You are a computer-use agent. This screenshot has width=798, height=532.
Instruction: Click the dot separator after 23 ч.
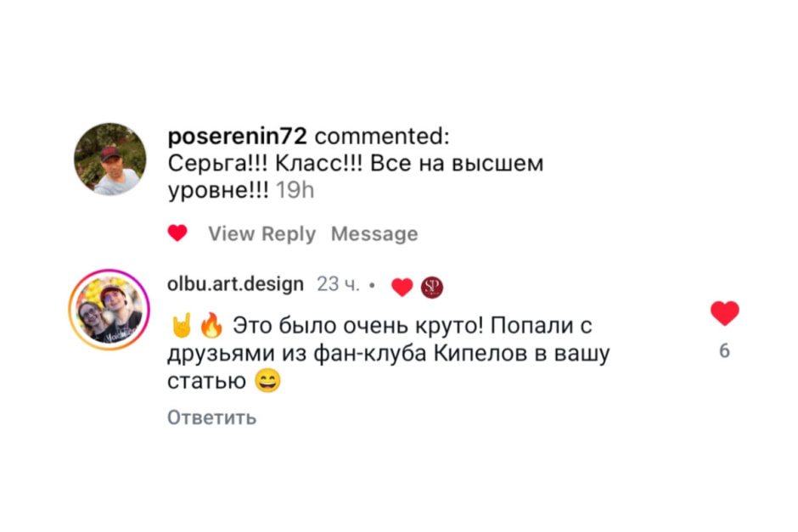(x=372, y=285)
